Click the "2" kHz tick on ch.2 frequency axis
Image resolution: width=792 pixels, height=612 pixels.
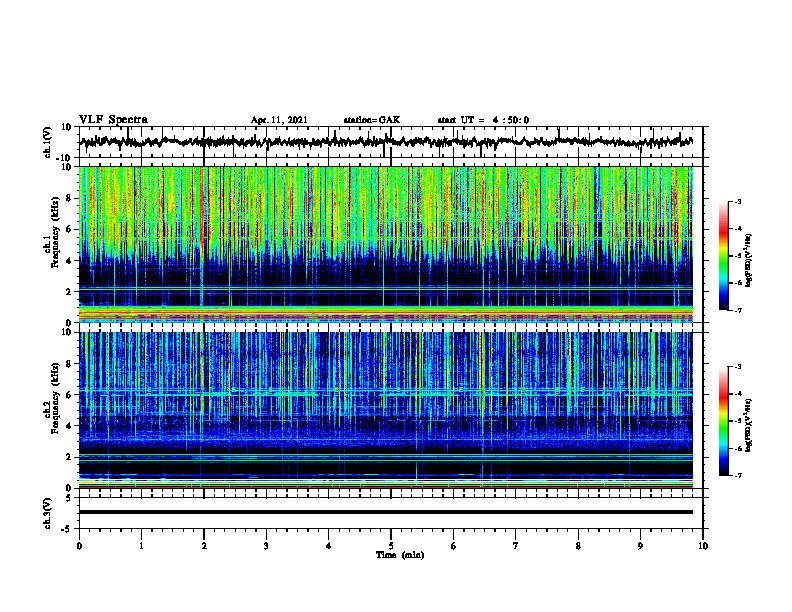[x=69, y=457]
